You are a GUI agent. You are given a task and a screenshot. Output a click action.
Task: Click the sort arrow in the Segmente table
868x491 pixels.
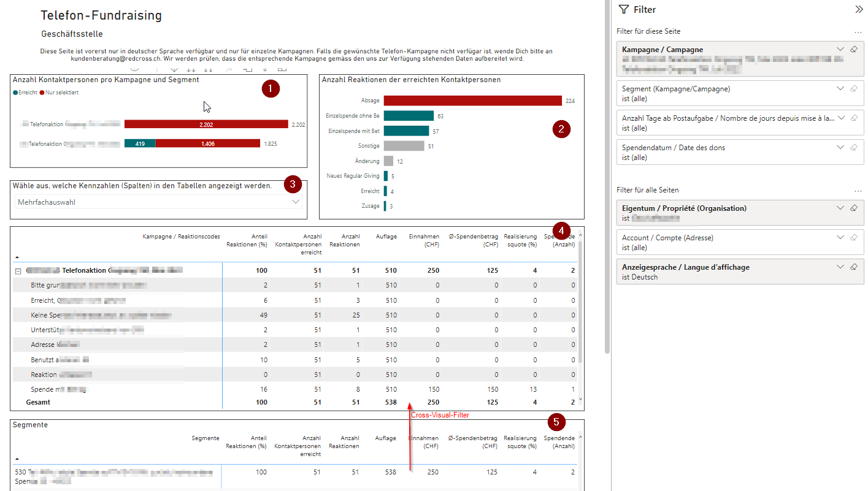tap(17, 459)
